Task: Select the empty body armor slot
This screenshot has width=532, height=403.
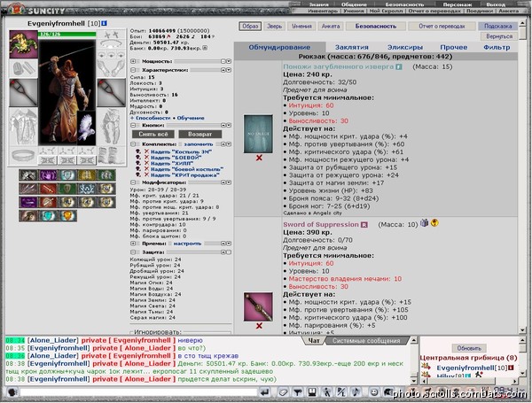Action: pyautogui.click(x=23, y=127)
